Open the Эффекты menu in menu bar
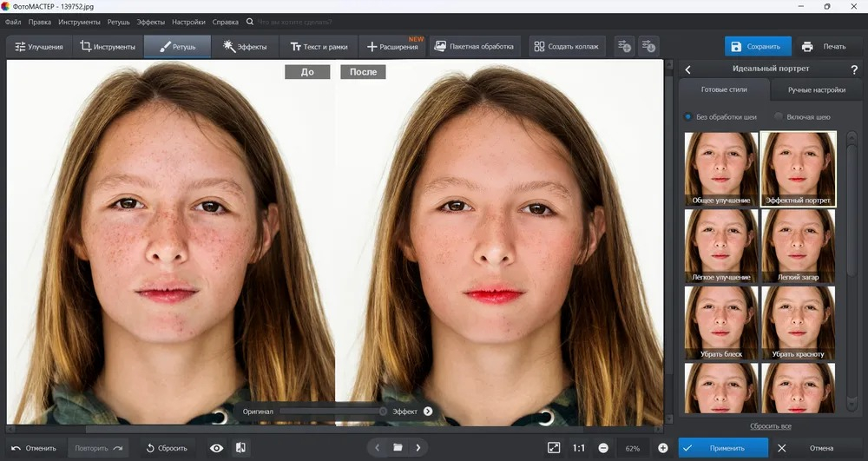868x461 pixels. (150, 22)
